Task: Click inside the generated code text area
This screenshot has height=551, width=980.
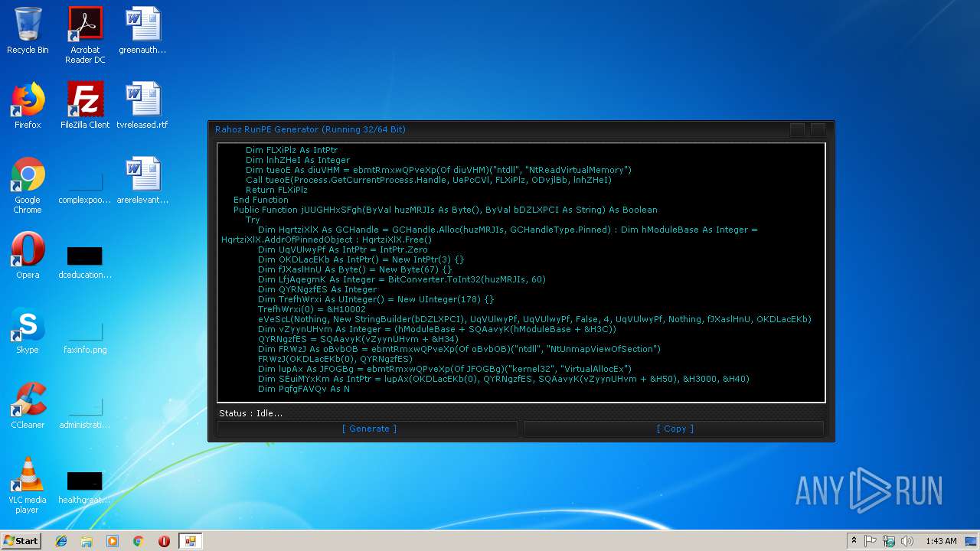Action: point(521,272)
